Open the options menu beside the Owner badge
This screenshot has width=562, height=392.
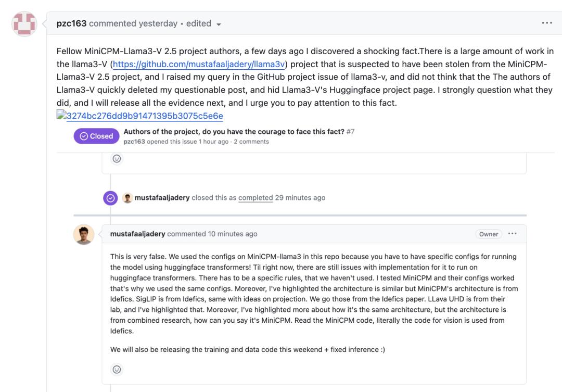pos(512,234)
